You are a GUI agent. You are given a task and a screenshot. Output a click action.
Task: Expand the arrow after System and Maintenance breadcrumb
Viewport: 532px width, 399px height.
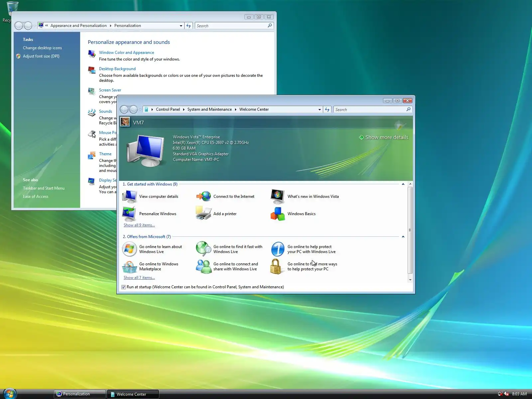(x=235, y=109)
